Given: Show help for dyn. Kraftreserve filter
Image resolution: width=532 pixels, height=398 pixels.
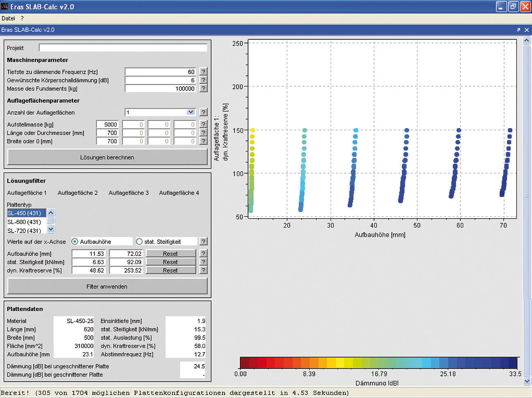Looking at the screenshot, I should click(203, 270).
